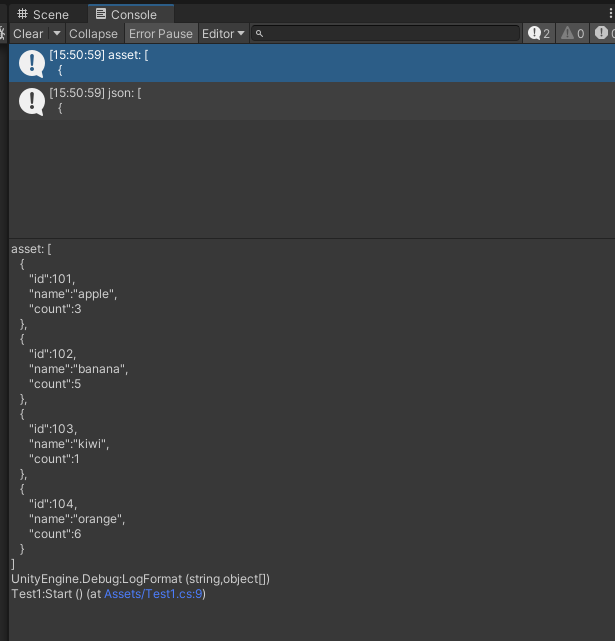This screenshot has height=641, width=615.
Task: Click the "id":103 line
Action: (53, 429)
